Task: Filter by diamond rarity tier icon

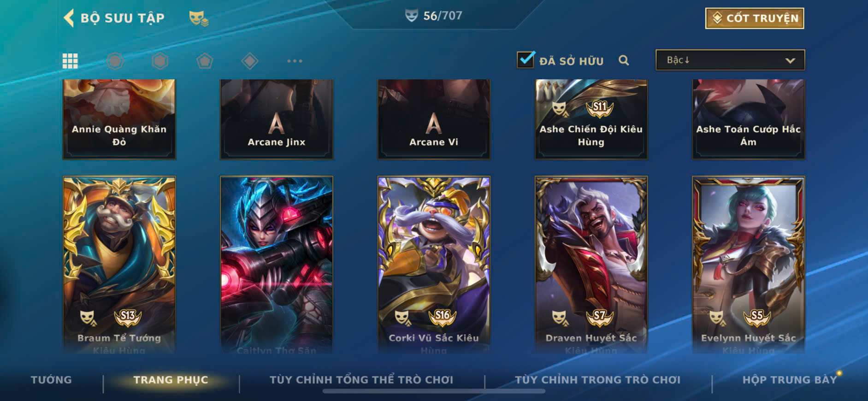Action: pos(249,61)
